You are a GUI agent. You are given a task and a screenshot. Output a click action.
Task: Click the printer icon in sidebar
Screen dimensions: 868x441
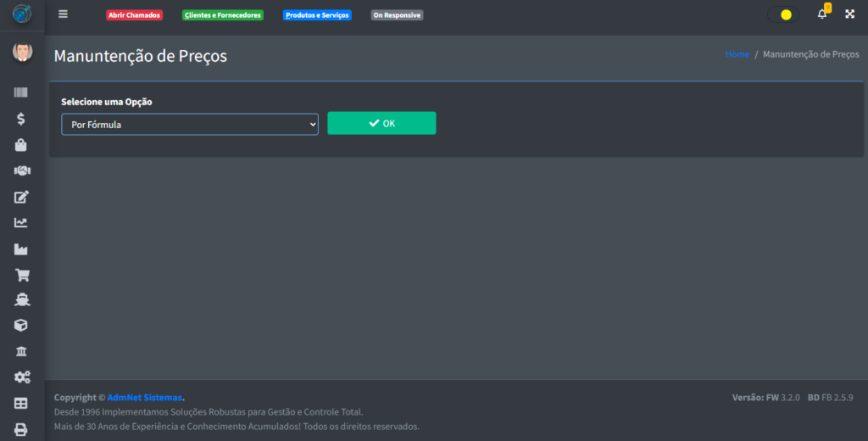tap(21, 429)
